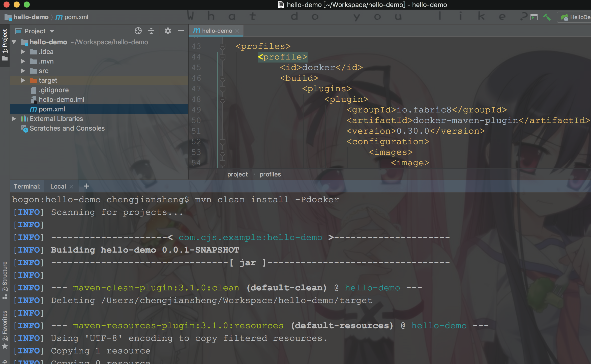Click the green build hammer icon

click(547, 17)
